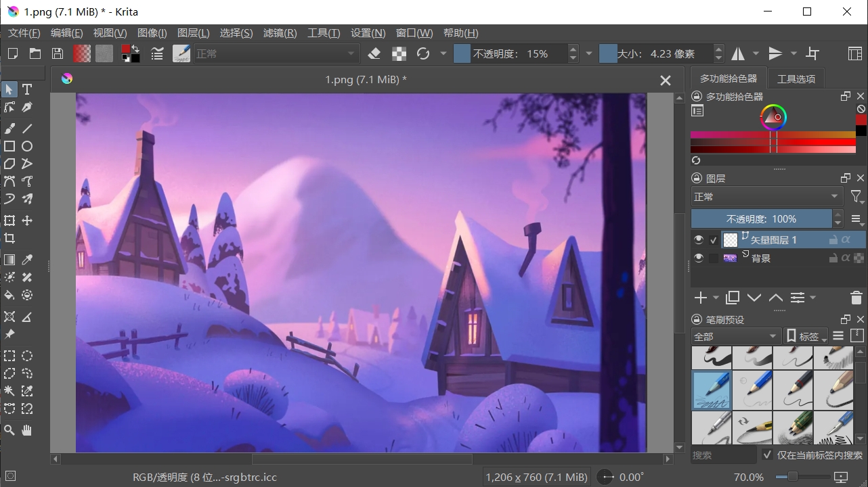868x487 pixels.
Task: Switch to the 多功能拾色器 tab
Action: coord(729,78)
